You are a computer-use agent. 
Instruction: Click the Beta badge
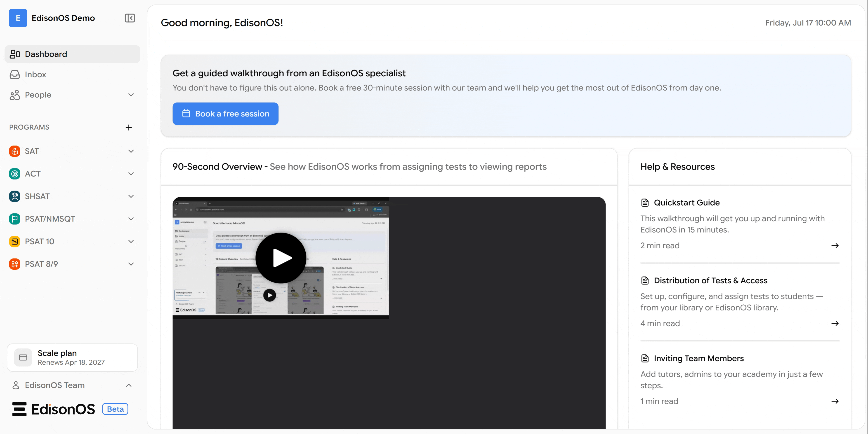(x=115, y=409)
